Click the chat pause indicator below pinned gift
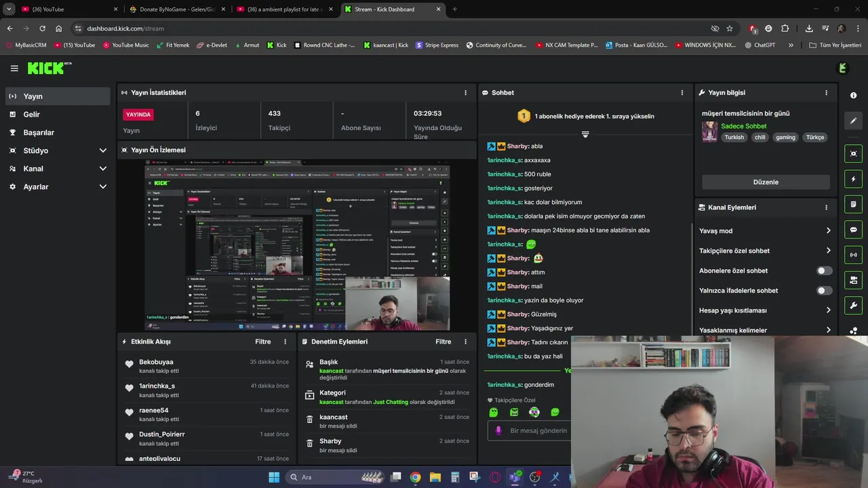 coord(585,134)
